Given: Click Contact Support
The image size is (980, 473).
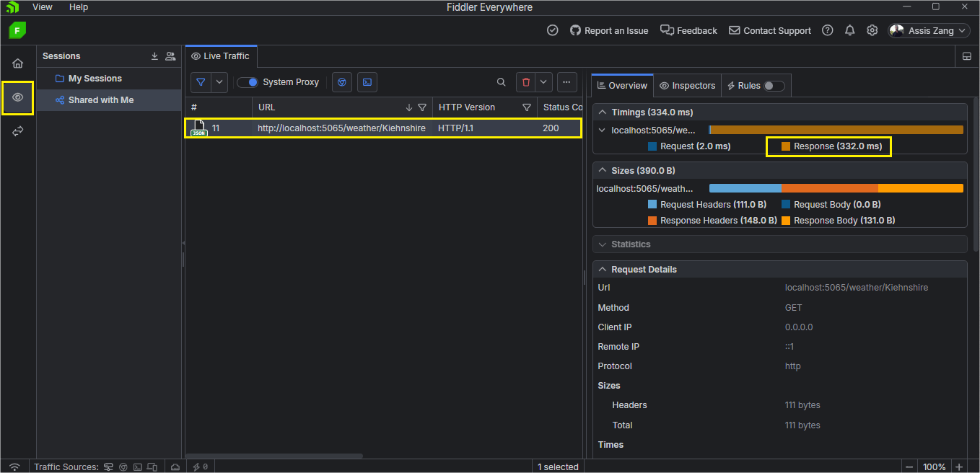Looking at the screenshot, I should pyautogui.click(x=770, y=30).
